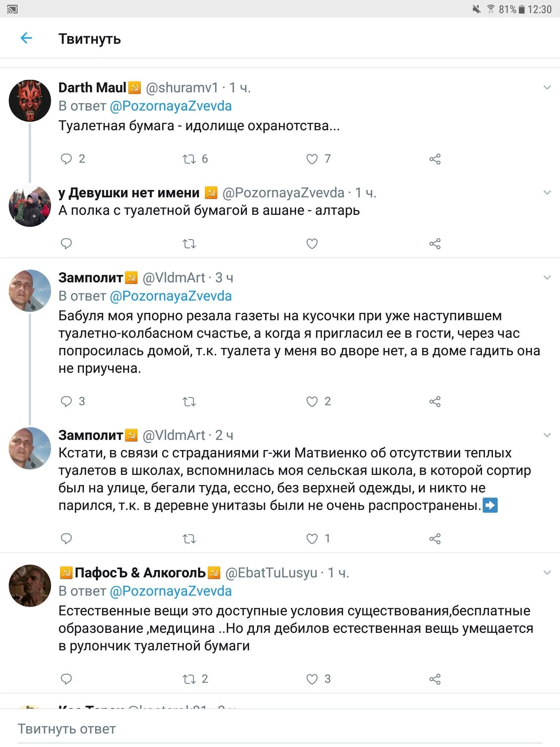Like Darth Maul's tweet
Viewport: 560px width, 747px height.
pyautogui.click(x=312, y=159)
